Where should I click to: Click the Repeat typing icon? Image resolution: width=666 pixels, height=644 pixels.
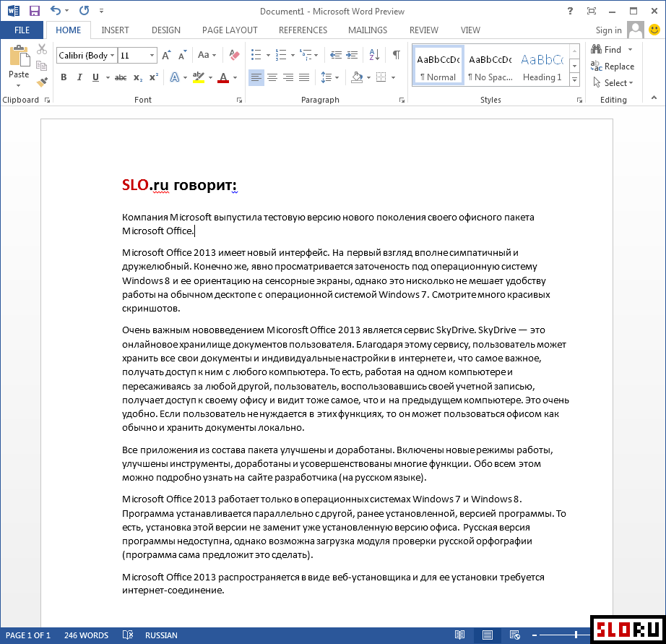click(84, 11)
